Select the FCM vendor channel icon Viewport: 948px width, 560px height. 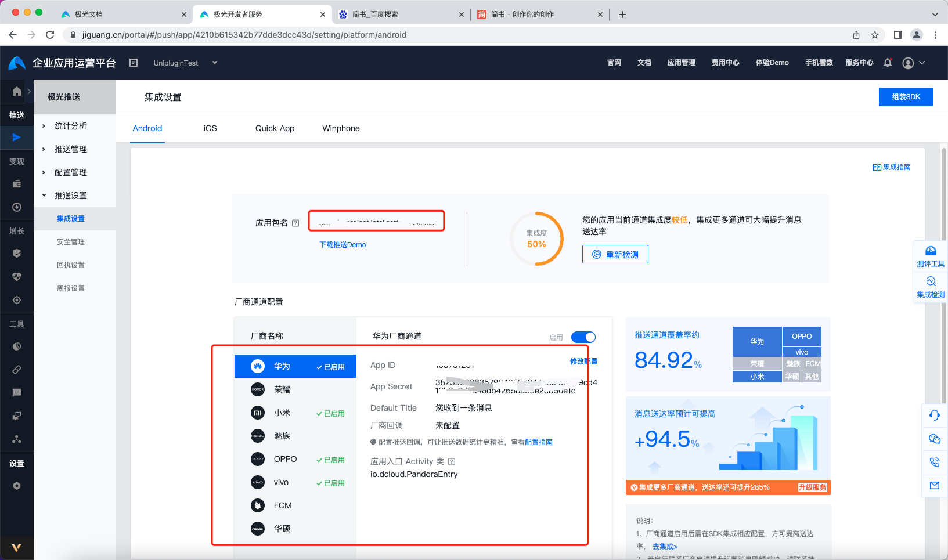click(257, 505)
